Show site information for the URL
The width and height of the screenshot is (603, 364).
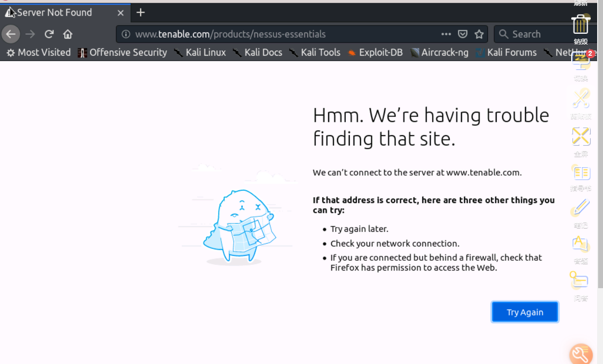pos(126,34)
